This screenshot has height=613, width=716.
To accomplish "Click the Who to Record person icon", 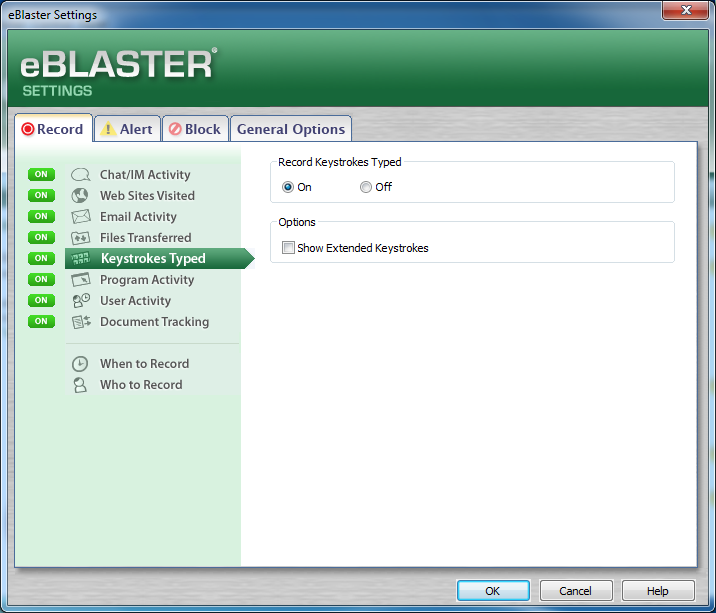I will [x=81, y=385].
